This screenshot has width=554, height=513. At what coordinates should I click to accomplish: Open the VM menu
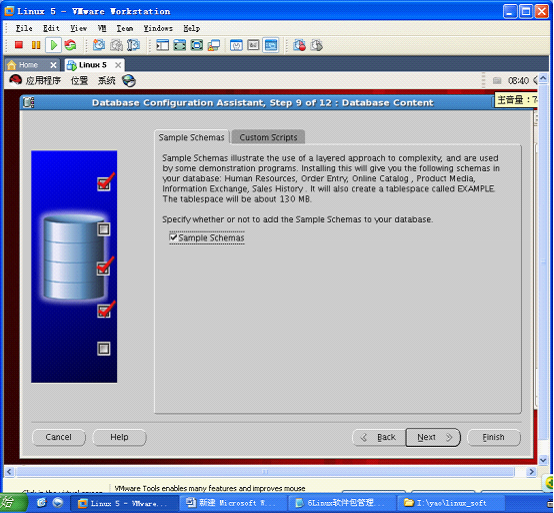[102, 28]
